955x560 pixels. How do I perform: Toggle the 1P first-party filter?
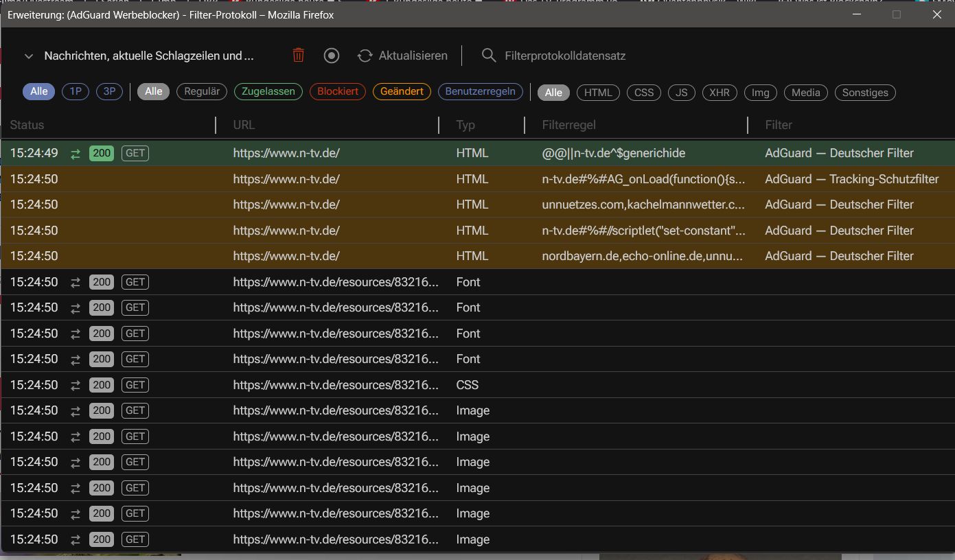tap(76, 91)
